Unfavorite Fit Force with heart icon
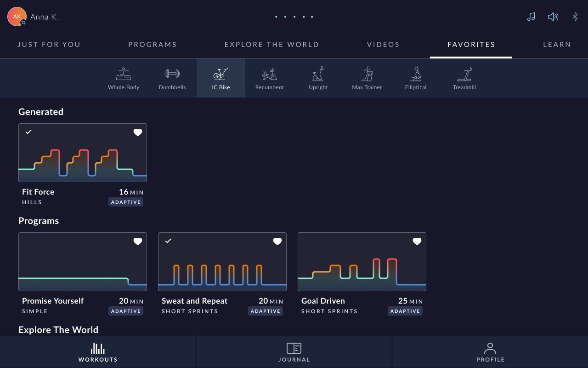The image size is (588, 368). 138,132
